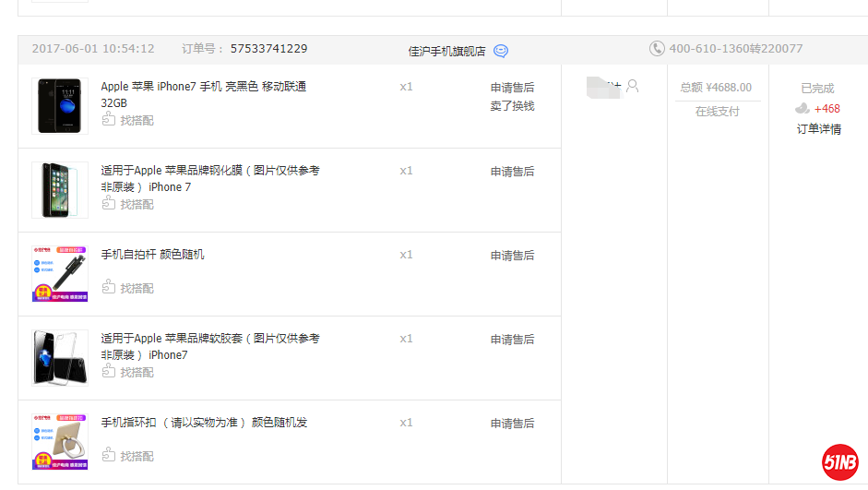Click the selfie stick product thumbnail
The height and width of the screenshot is (490, 868).
(60, 274)
